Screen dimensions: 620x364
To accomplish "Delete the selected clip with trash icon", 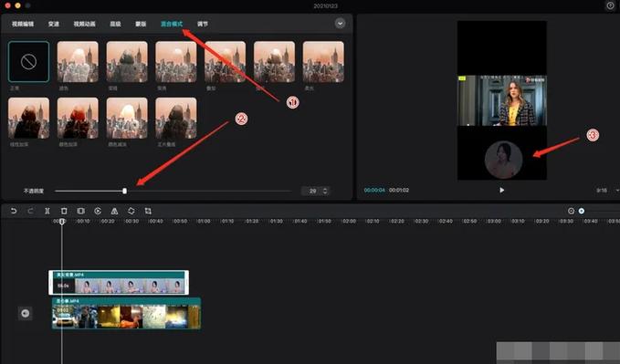I will pos(64,211).
